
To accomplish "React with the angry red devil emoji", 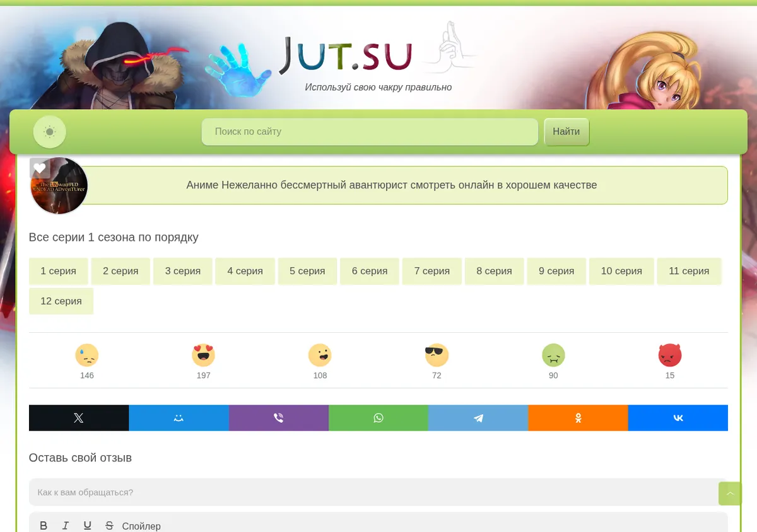I will pyautogui.click(x=670, y=356).
